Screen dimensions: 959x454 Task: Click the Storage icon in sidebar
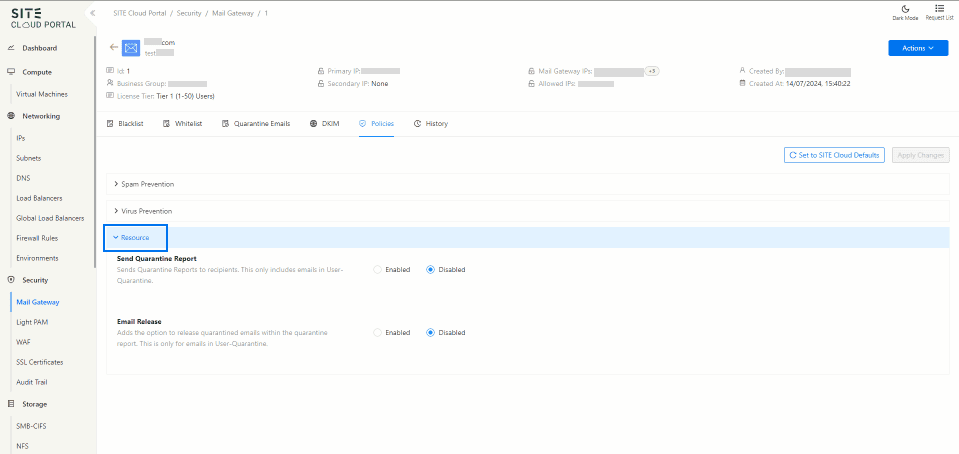coord(11,404)
